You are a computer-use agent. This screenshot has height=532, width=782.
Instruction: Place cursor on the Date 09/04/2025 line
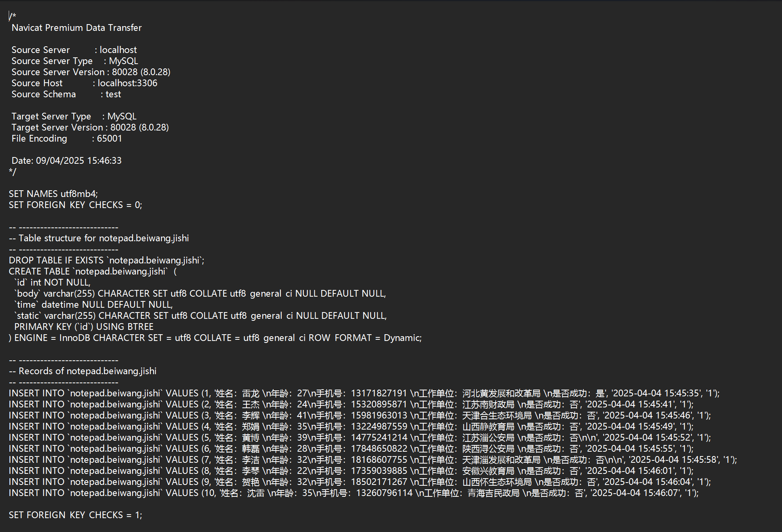pos(66,161)
